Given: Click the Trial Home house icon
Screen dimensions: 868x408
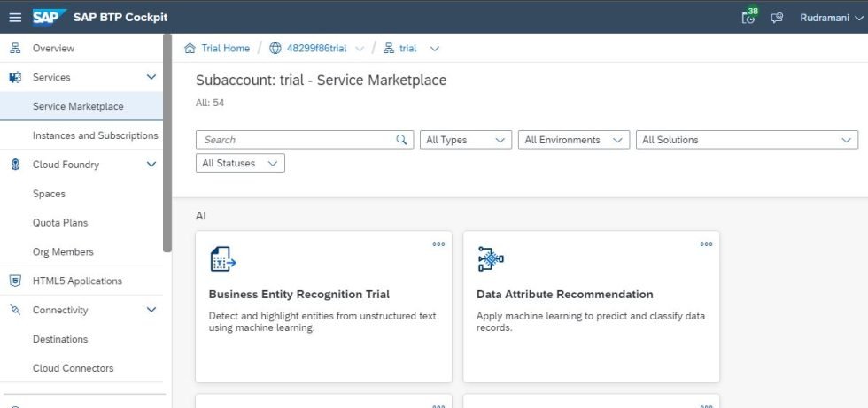Looking at the screenshot, I should coord(190,48).
